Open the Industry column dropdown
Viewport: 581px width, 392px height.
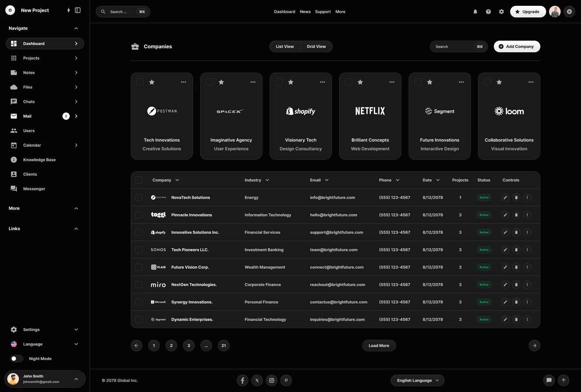click(x=267, y=180)
